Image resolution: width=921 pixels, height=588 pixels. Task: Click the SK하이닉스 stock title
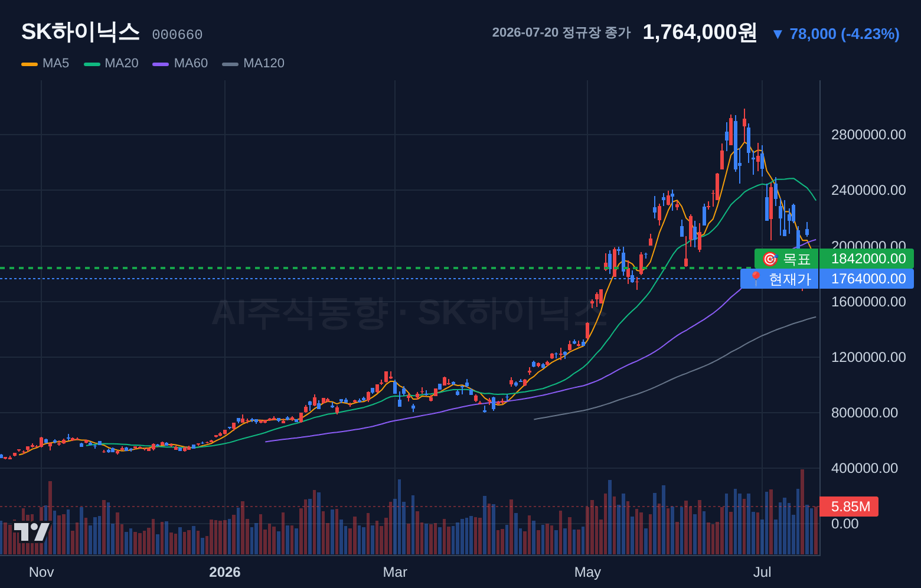coord(80,32)
